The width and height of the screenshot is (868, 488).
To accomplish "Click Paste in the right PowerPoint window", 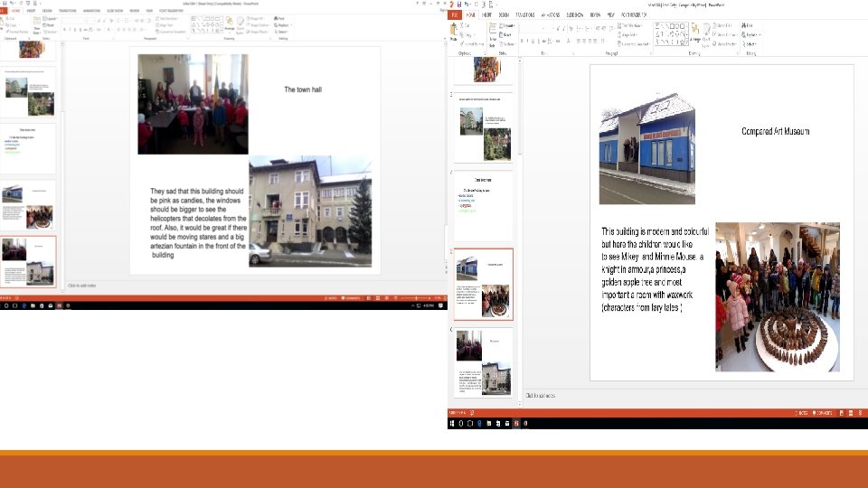I will (453, 33).
